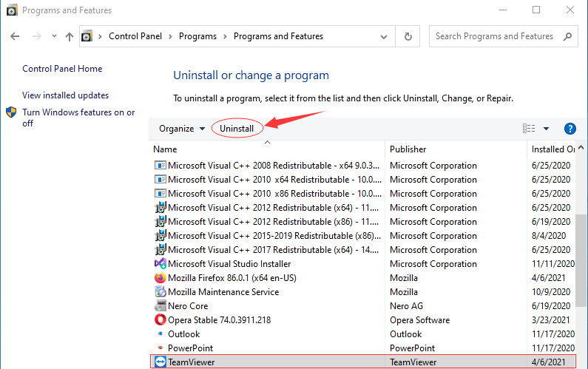The height and width of the screenshot is (369, 588).
Task: Click the Nero AG publisher cell
Action: [x=406, y=306]
